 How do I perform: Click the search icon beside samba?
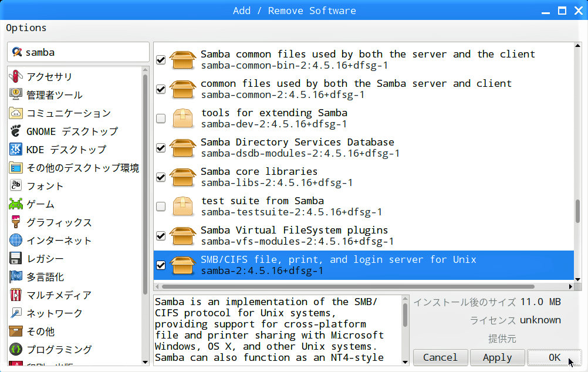click(x=16, y=52)
